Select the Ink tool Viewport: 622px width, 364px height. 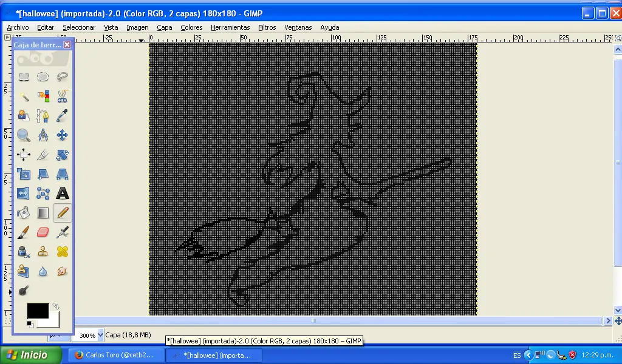[24, 252]
